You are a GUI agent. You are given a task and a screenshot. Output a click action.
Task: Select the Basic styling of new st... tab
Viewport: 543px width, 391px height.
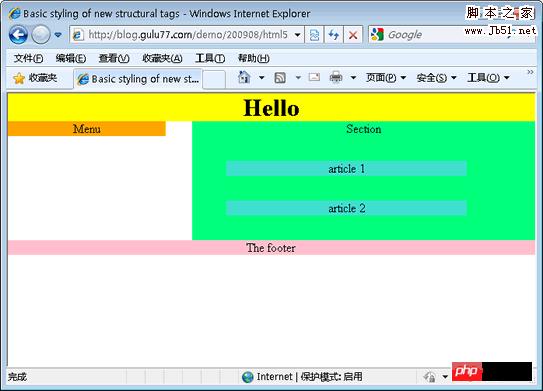138,79
